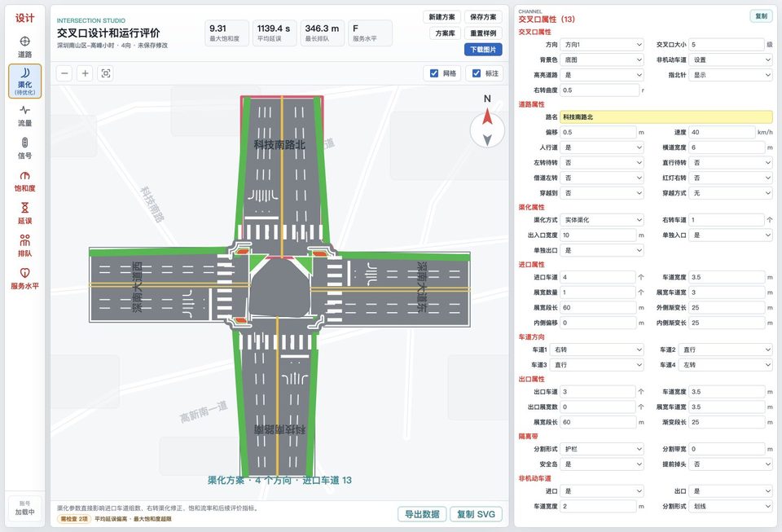782x532 pixels.
Task: Click the 需检查 2项 warning badge
Action: (74, 519)
